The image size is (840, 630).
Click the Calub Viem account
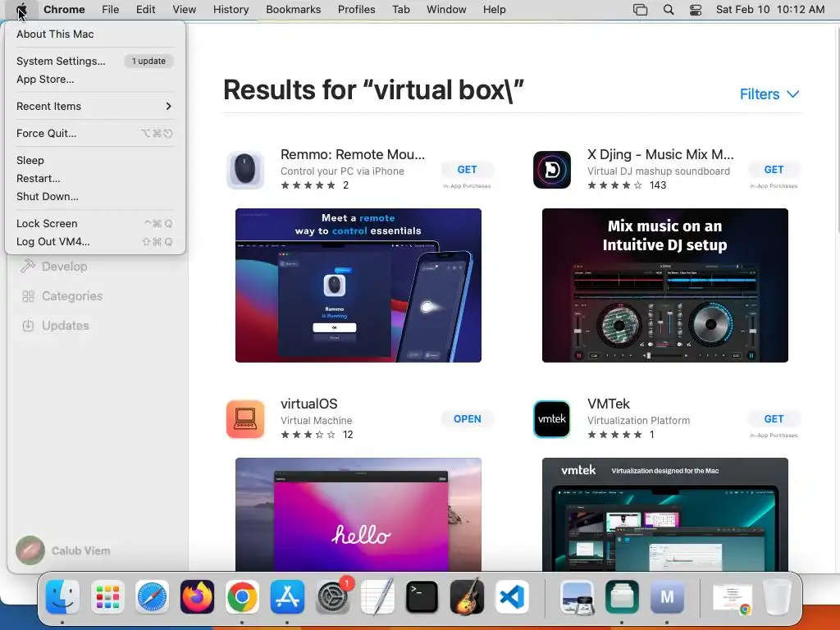coord(63,550)
